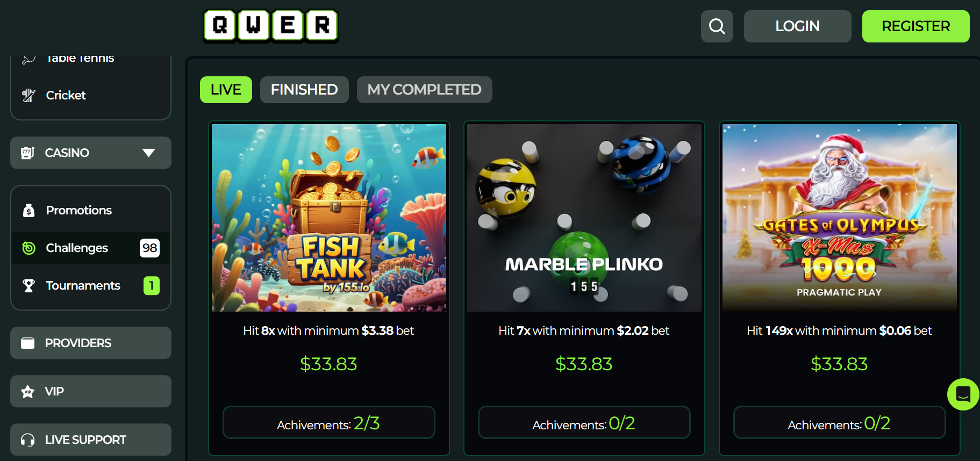Click the LOGIN button
This screenshot has width=980, height=461.
click(797, 26)
